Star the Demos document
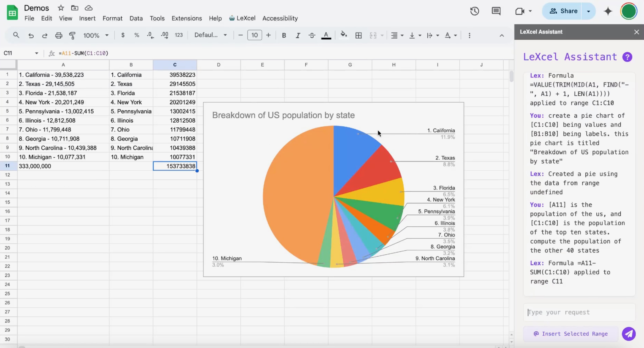This screenshot has height=348, width=644. [x=61, y=8]
